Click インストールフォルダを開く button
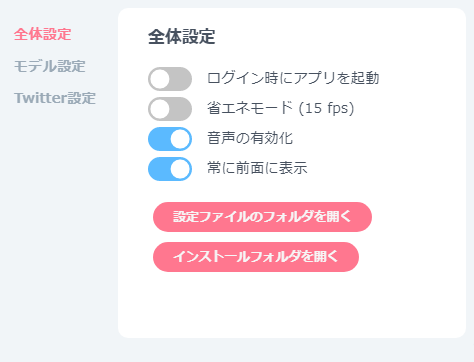This screenshot has height=362, width=474. point(256,257)
